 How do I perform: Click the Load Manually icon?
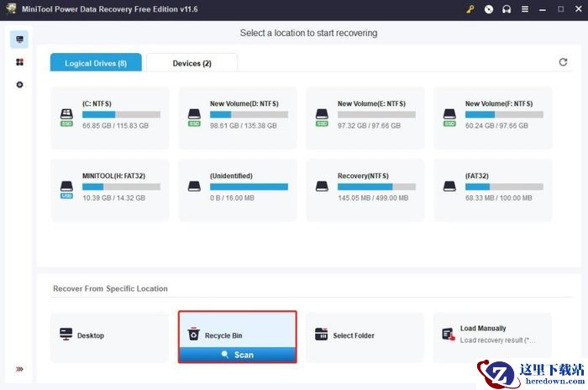pos(449,334)
